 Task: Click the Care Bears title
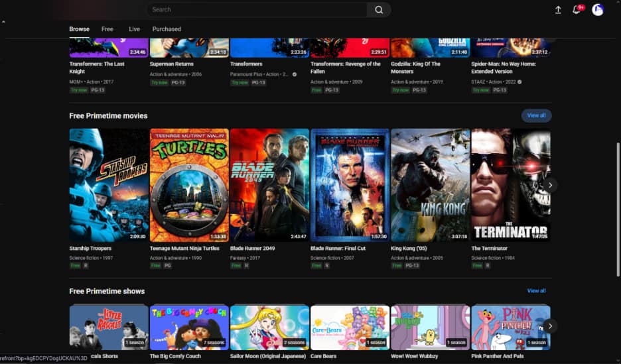[323, 356]
